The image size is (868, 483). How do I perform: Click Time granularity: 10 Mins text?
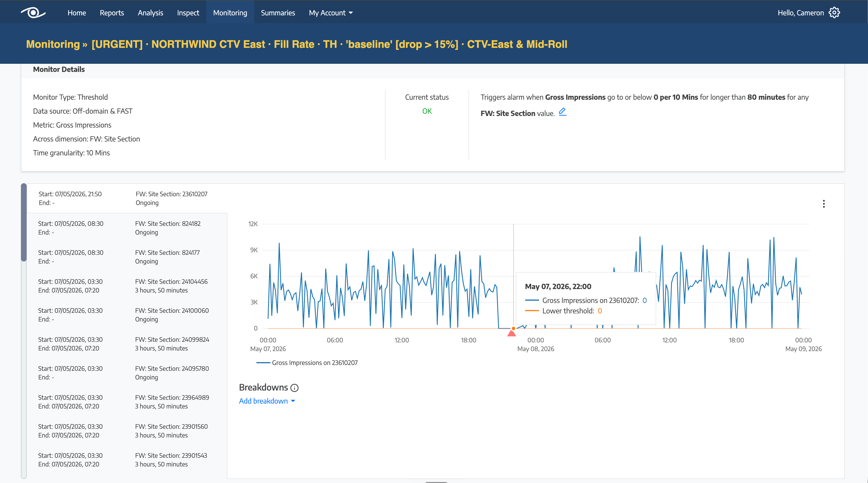tap(71, 153)
